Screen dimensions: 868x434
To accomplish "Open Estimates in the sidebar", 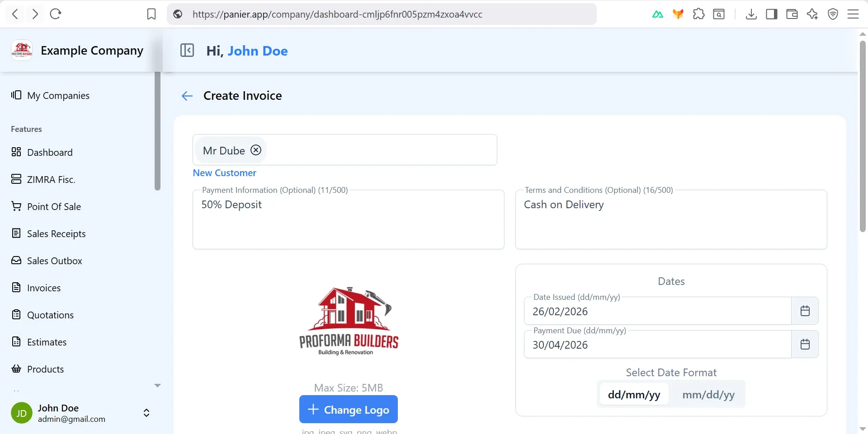I will tap(39, 342).
